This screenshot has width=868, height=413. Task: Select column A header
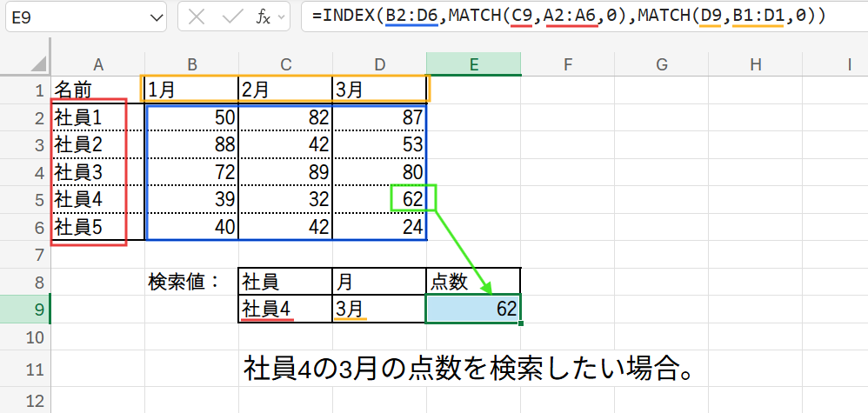pyautogui.click(x=98, y=64)
